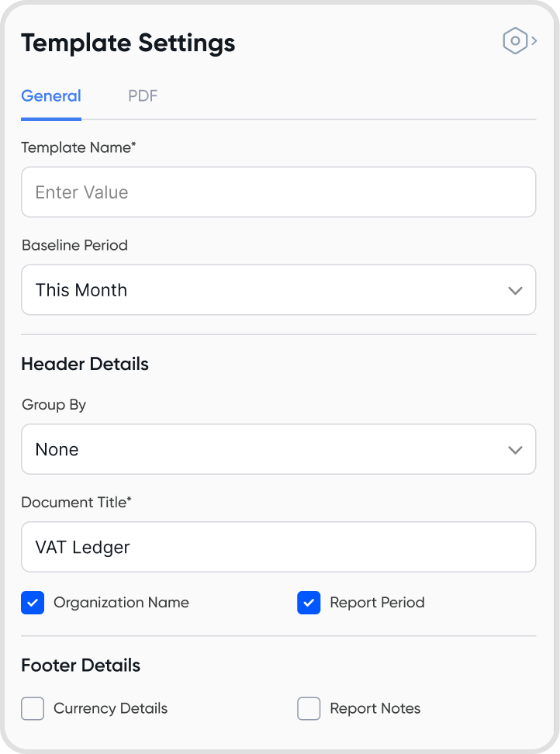The height and width of the screenshot is (754, 560).
Task: Click the Template Name label
Action: click(x=78, y=147)
